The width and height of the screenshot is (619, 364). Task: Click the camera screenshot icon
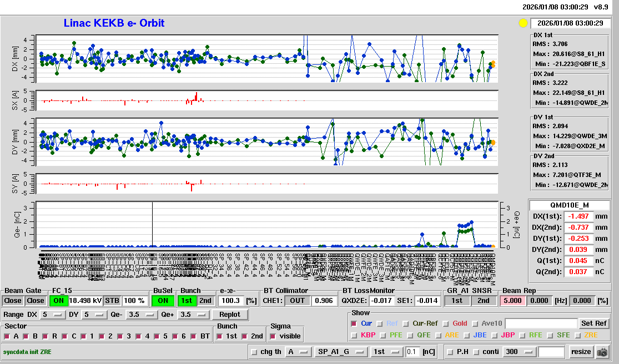click(602, 352)
